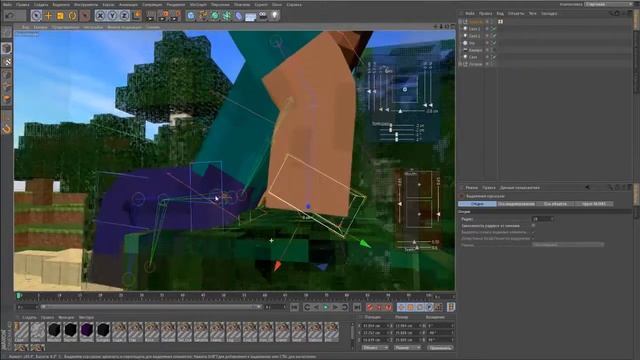Click the green generator object icon

215,16
